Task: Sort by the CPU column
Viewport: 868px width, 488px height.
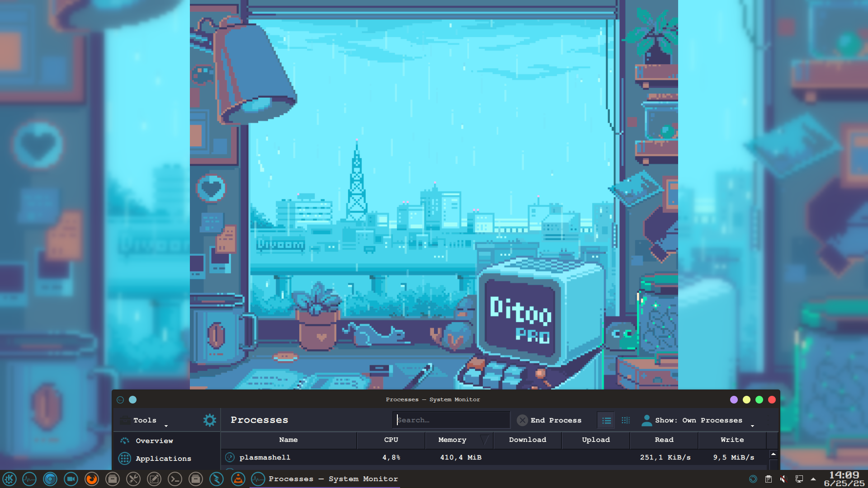Action: (x=391, y=440)
